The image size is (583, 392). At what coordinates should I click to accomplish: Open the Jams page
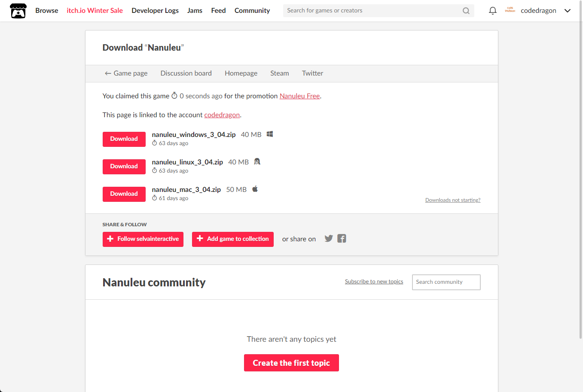click(195, 11)
